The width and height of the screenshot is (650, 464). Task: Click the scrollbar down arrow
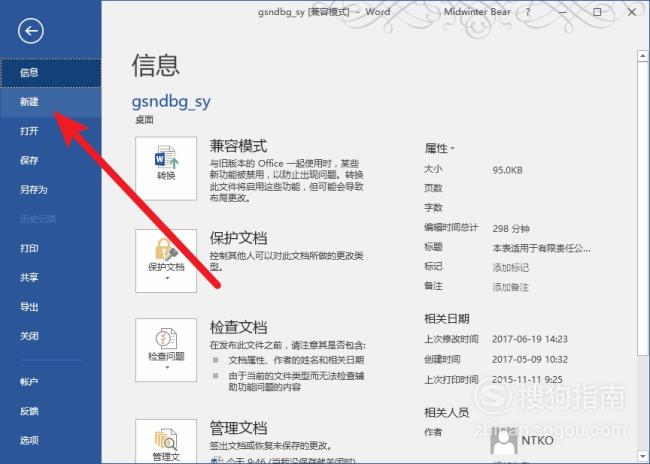(643, 457)
